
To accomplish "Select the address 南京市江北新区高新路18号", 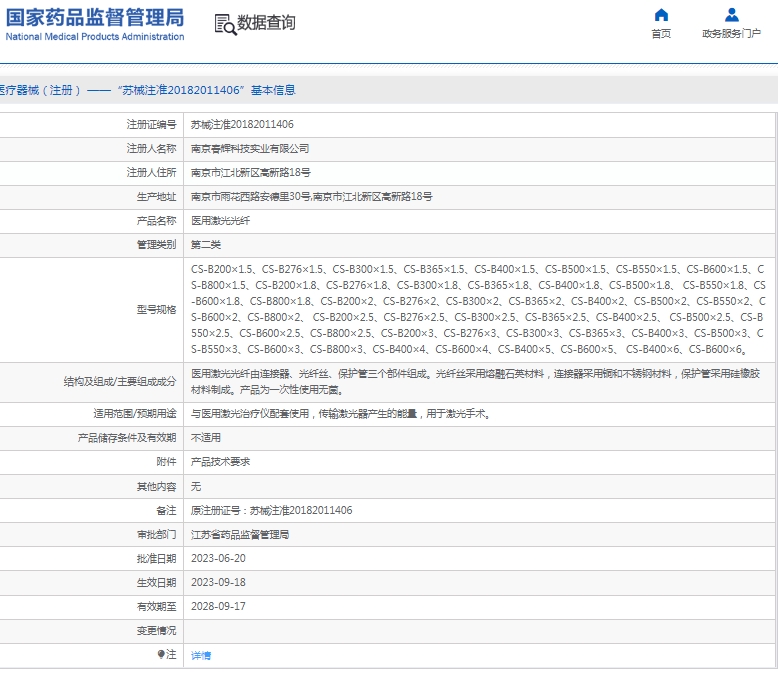I will 251,173.
